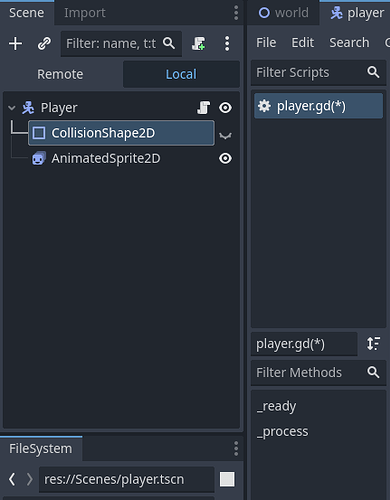Focus the Filter Methods field
Viewport: 390px width, 500px height.
[x=318, y=372]
